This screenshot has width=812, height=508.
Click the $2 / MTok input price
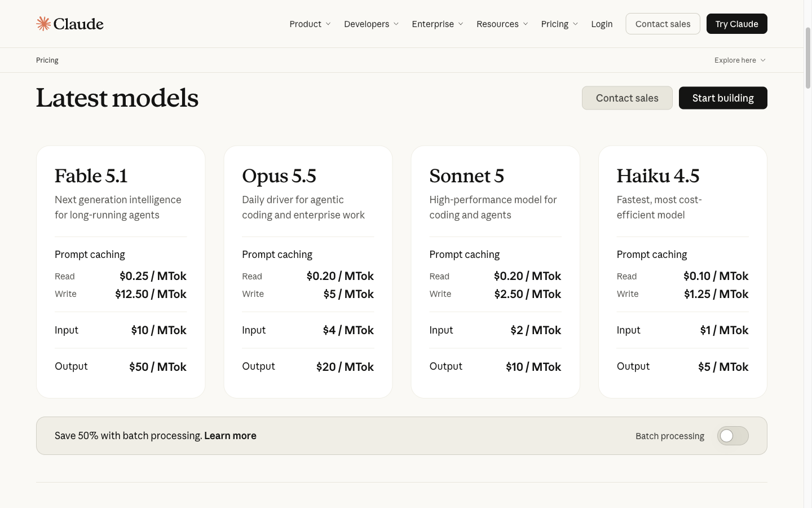coord(536,330)
